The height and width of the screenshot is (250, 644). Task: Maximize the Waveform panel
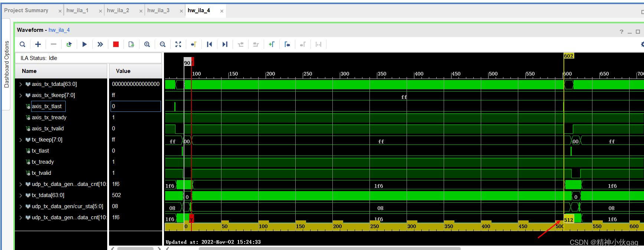tap(638, 32)
